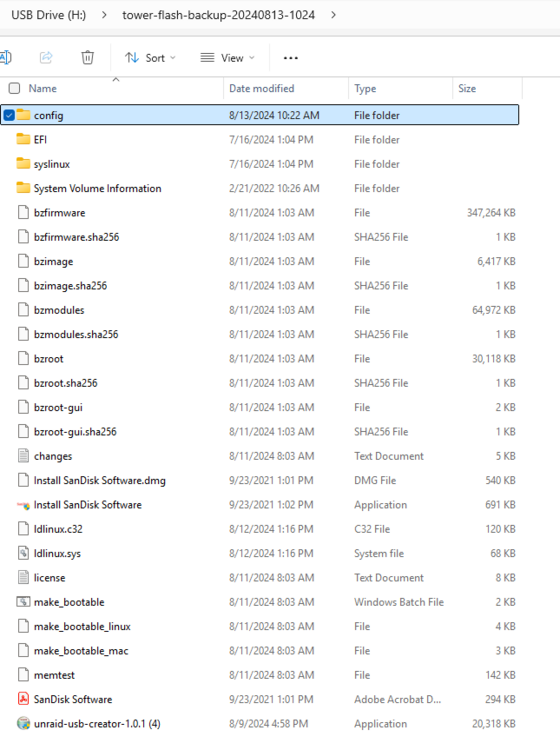The height and width of the screenshot is (750, 560).
Task: Click tower-flash-backup-20240813-1024 breadcrumb segment
Action: pyautogui.click(x=219, y=15)
